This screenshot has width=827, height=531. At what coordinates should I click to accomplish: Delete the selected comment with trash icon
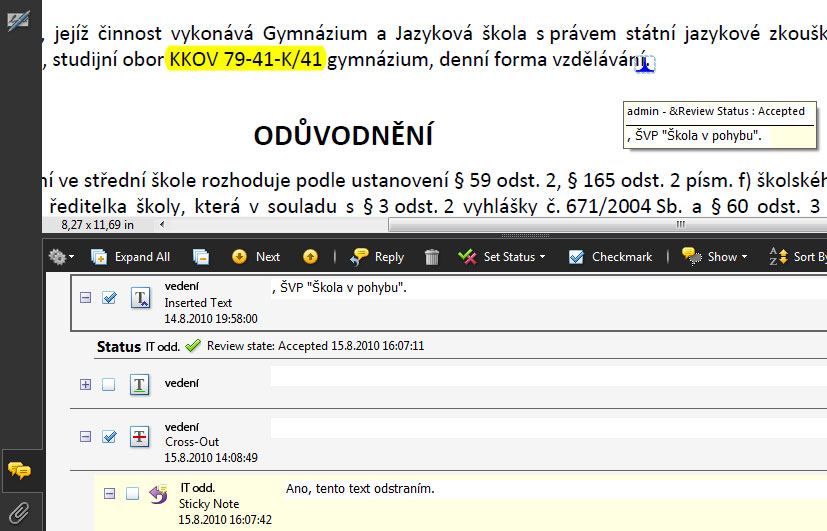click(x=432, y=257)
